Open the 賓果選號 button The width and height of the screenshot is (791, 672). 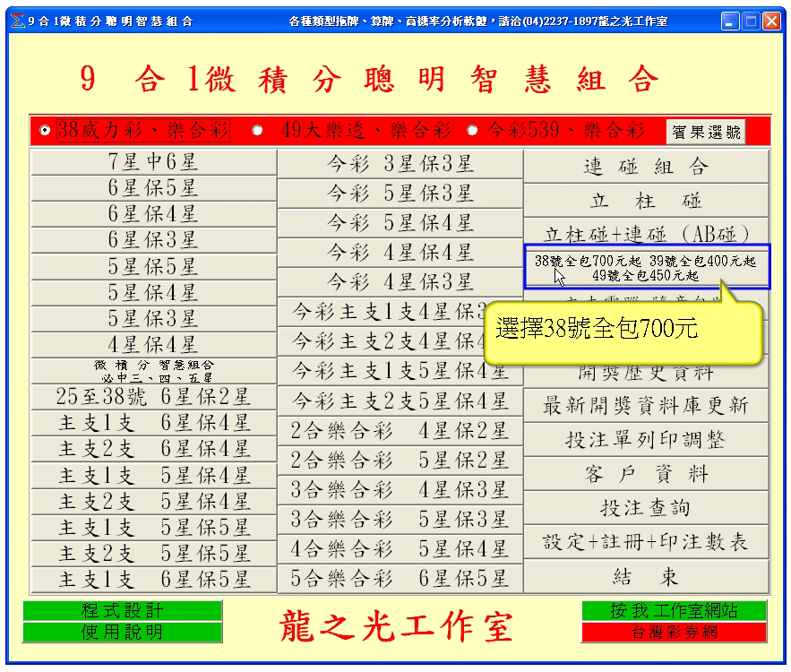[706, 133]
